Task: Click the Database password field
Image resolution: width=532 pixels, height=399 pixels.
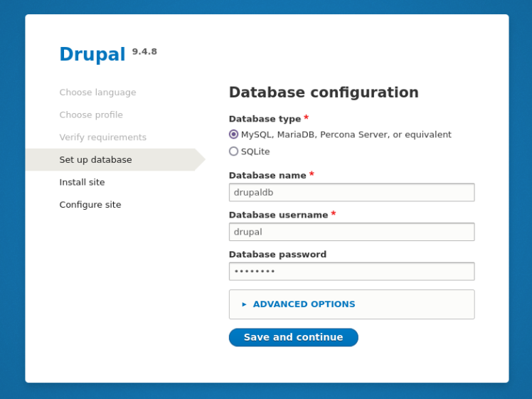Action: click(x=351, y=272)
